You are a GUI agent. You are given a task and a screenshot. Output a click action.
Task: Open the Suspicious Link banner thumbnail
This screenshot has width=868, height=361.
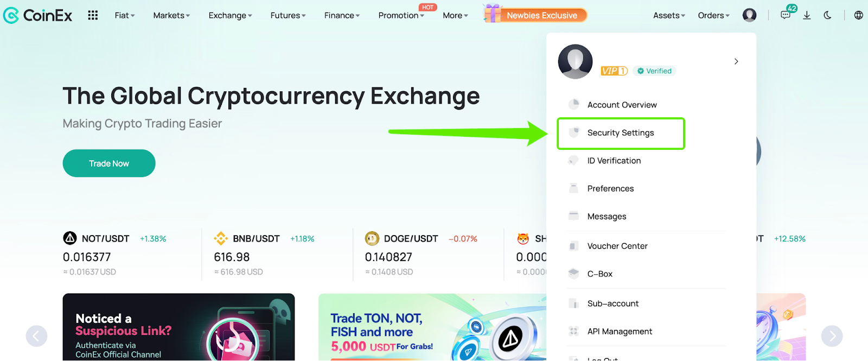178,327
